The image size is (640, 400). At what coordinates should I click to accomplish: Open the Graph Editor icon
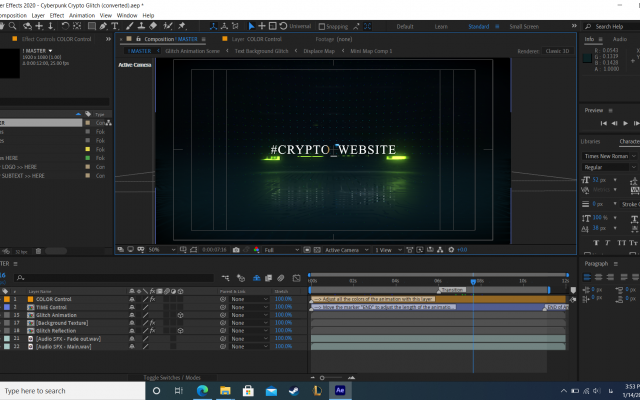click(x=297, y=278)
